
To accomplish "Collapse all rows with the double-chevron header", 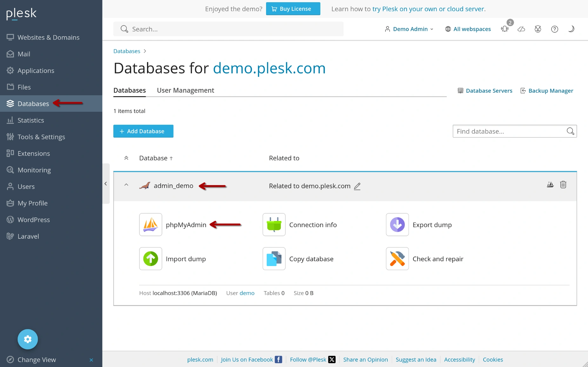I will [x=126, y=158].
